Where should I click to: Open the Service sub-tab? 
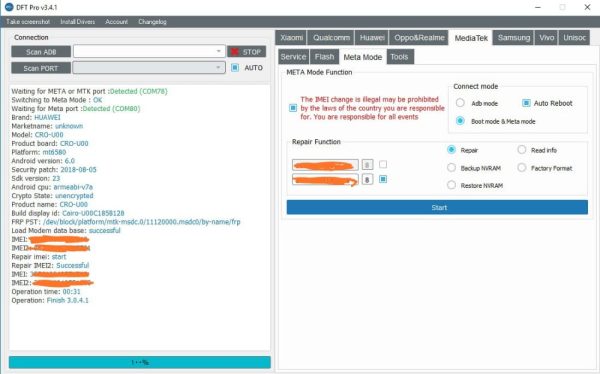pyautogui.click(x=293, y=57)
